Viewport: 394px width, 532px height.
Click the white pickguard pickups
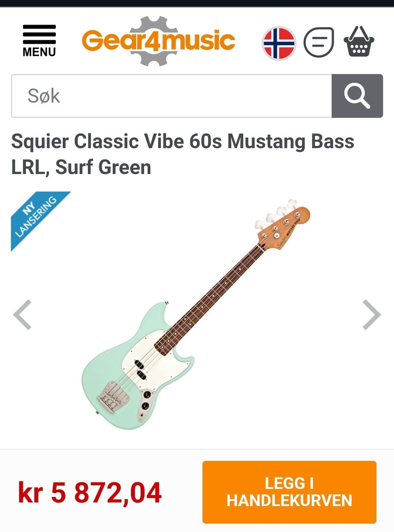141,369
